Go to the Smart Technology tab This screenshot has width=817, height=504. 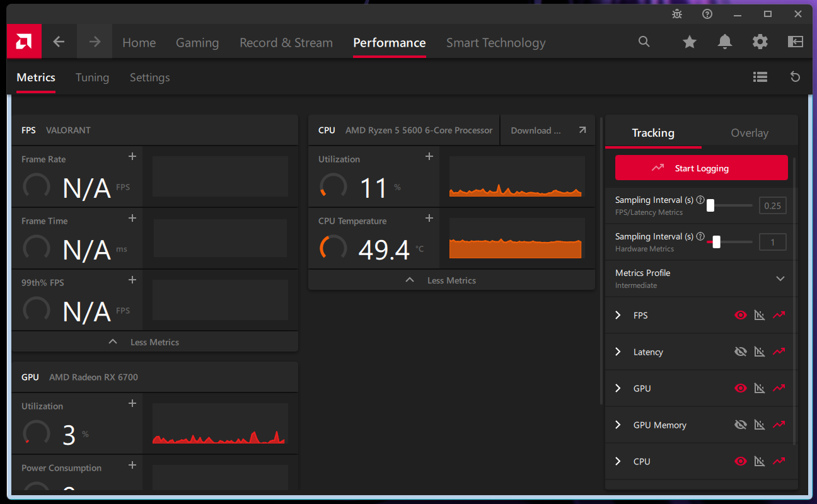pos(496,42)
